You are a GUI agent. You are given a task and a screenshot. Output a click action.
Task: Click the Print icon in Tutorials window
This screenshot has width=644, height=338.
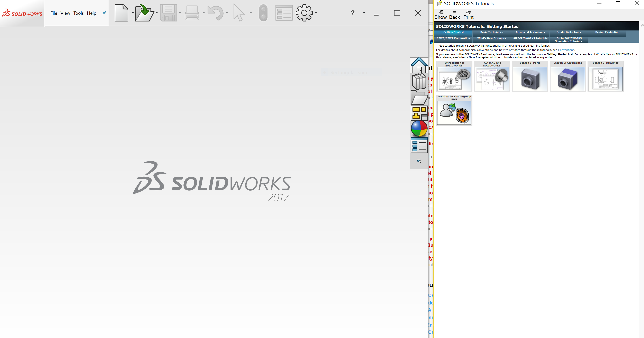(x=468, y=15)
